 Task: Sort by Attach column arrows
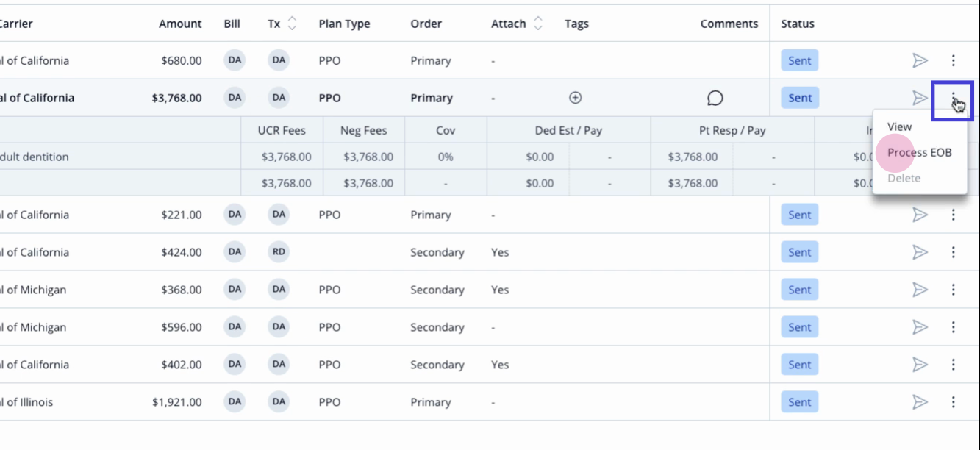pos(538,24)
